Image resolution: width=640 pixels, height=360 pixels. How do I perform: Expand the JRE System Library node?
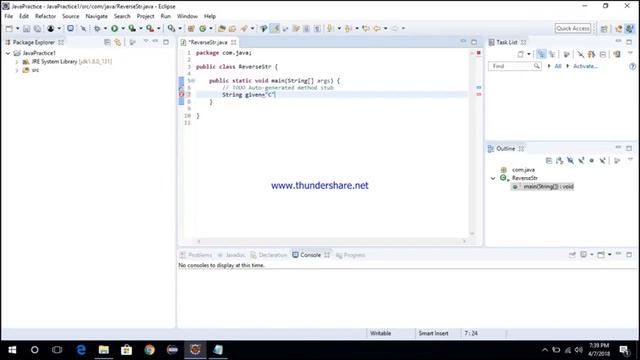17,62
